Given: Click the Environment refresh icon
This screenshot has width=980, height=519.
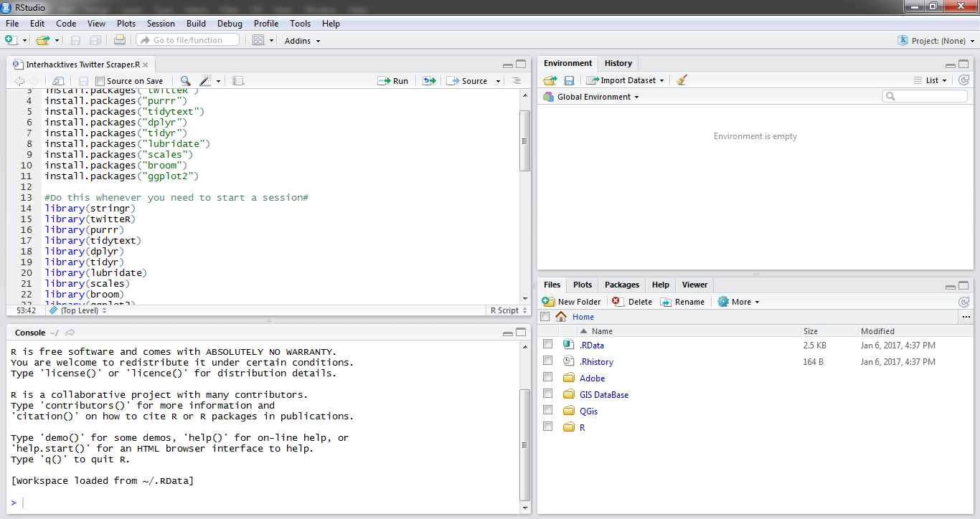Looking at the screenshot, I should tap(964, 80).
